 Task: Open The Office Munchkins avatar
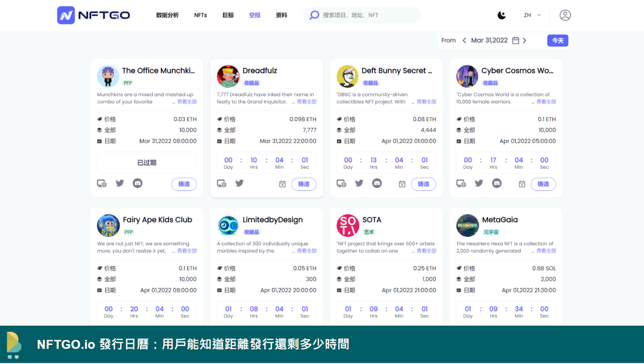pos(108,77)
